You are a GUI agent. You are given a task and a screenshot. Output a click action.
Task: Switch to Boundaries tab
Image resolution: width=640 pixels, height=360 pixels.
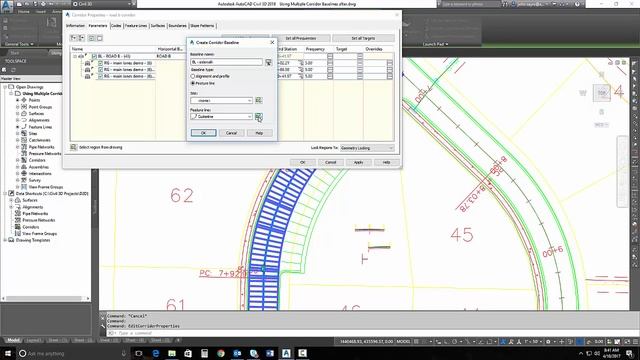click(x=178, y=26)
